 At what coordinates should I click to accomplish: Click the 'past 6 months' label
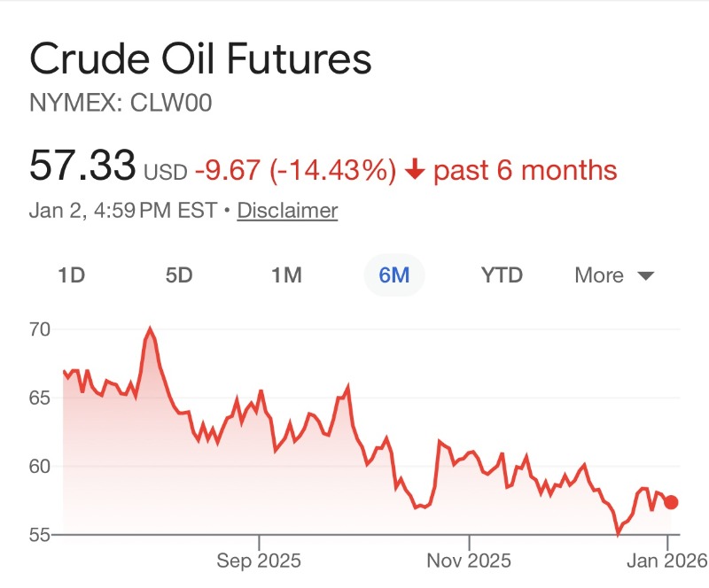(525, 169)
